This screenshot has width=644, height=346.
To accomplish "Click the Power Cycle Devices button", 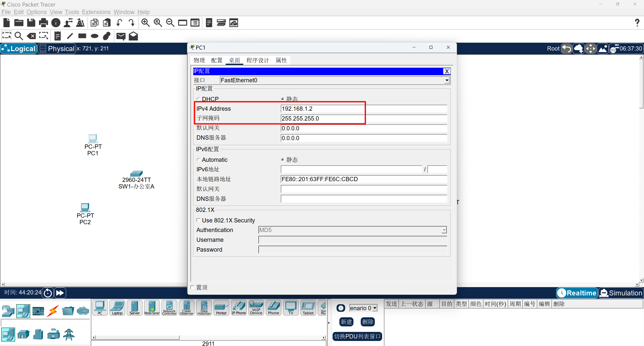I will click(48, 293).
